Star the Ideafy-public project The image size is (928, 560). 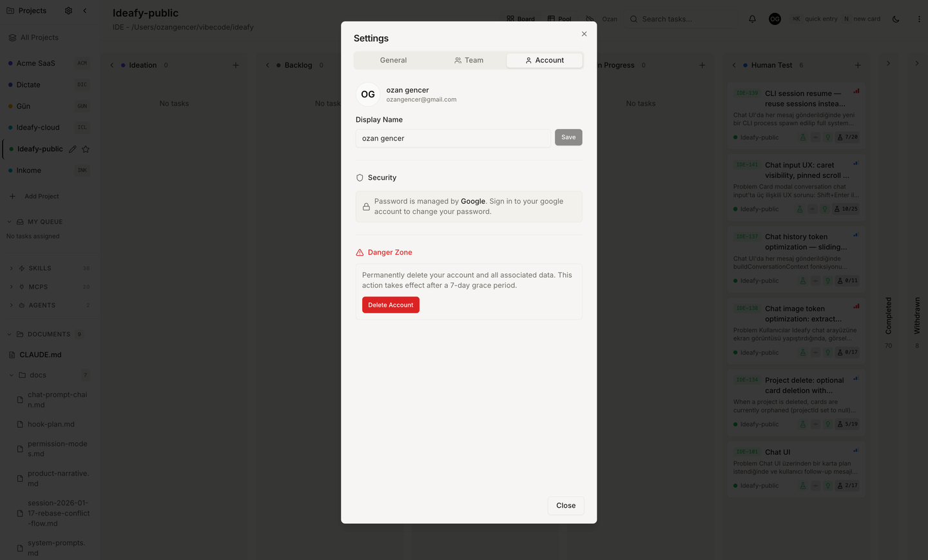(x=86, y=149)
